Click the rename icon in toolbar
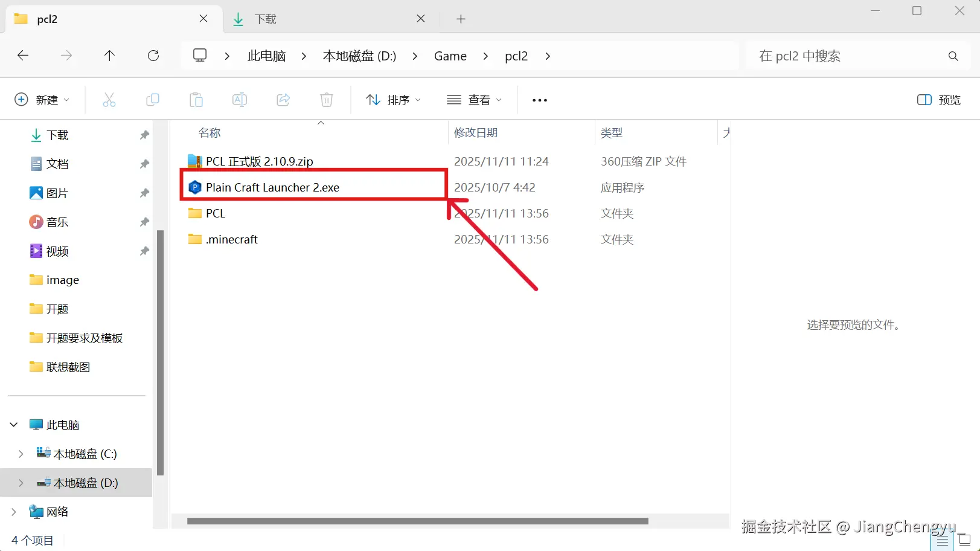This screenshot has width=980, height=551. coord(240,100)
